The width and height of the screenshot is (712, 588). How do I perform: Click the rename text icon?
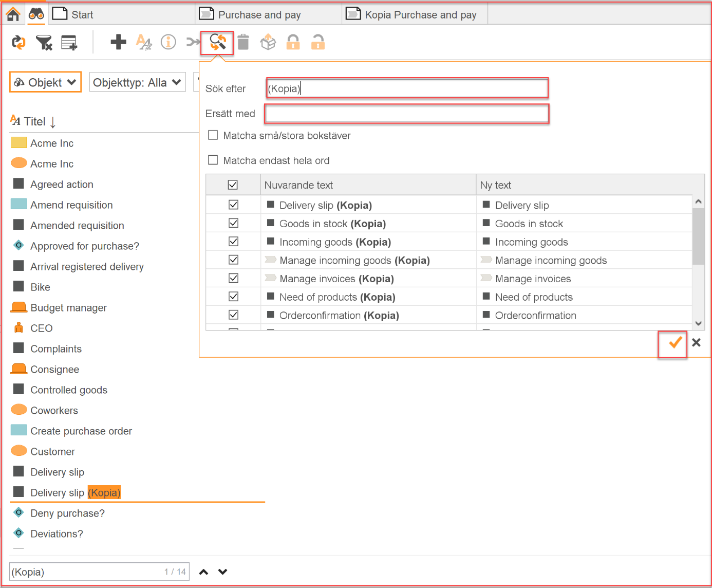[x=144, y=42]
